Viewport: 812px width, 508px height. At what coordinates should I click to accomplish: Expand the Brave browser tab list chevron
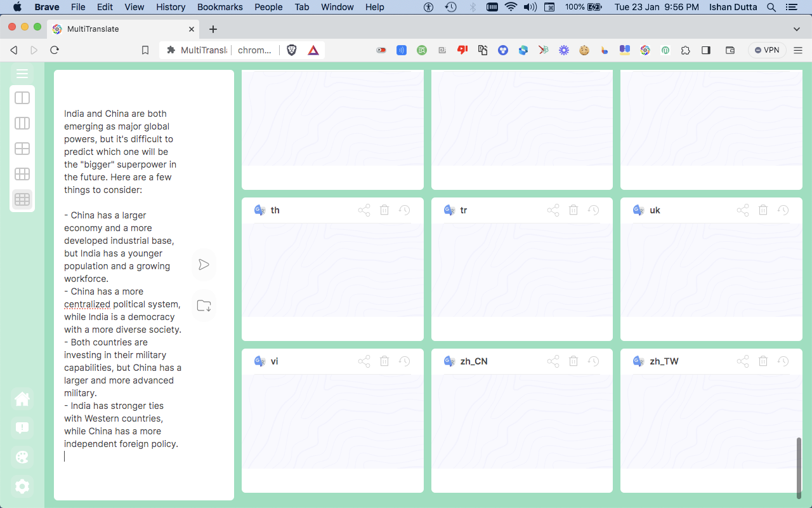797,29
